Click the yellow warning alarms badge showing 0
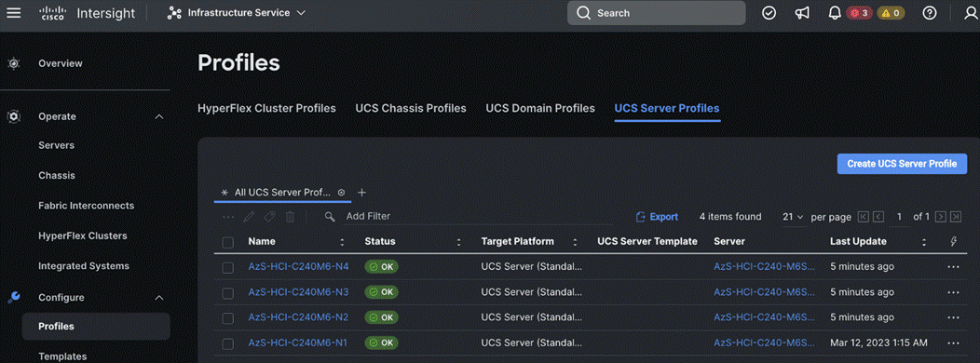Viewport: 980px width, 363px height. point(892,12)
